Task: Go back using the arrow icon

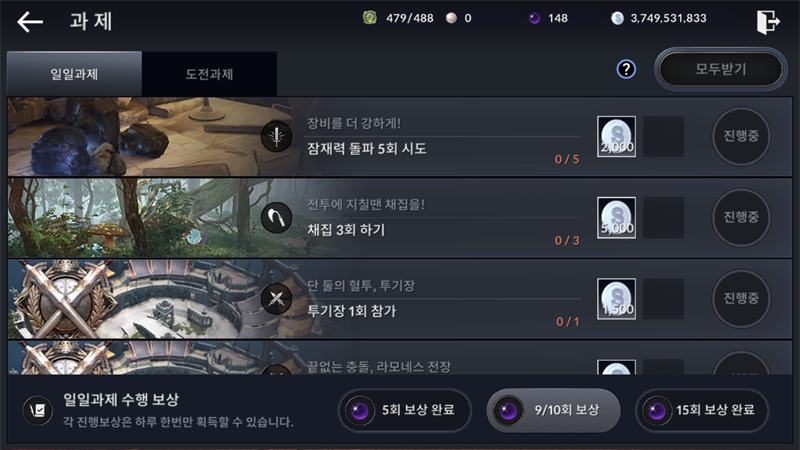Action: pos(30,22)
